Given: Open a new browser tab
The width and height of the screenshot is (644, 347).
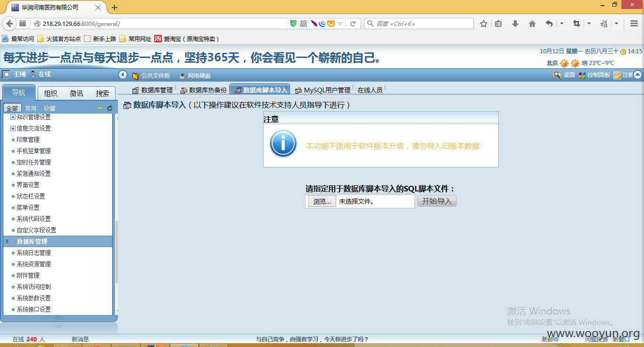Looking at the screenshot, I should [x=115, y=8].
